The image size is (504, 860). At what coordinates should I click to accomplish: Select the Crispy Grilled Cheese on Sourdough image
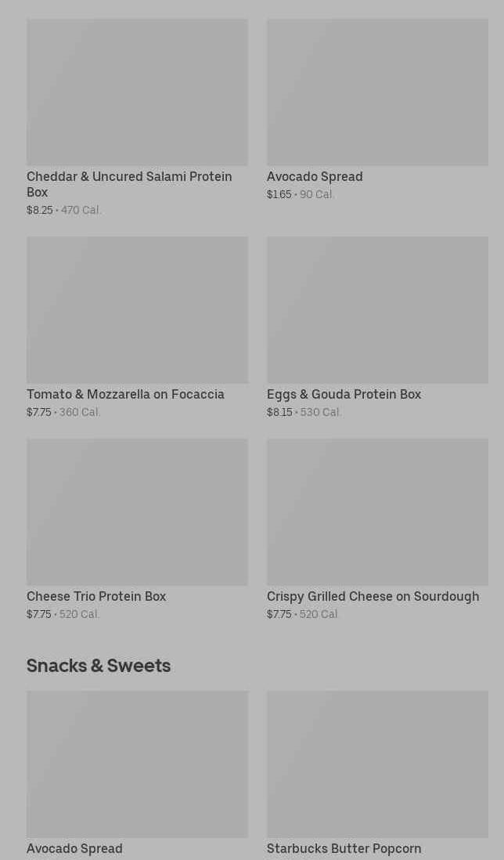point(377,512)
